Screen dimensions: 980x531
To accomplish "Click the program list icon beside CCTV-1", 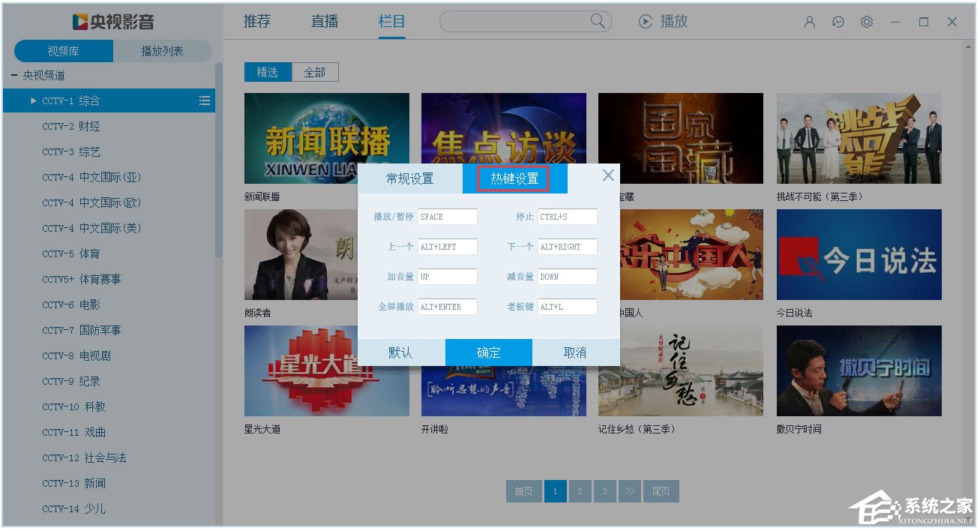I will 204,100.
